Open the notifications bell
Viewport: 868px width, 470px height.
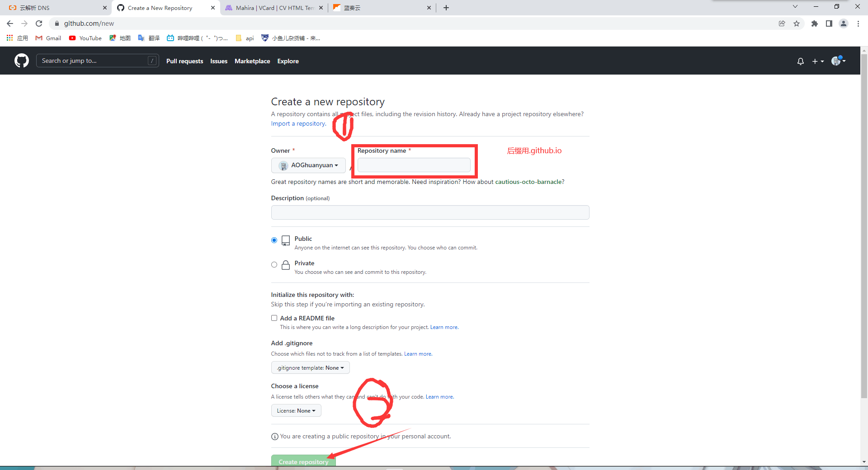pos(800,61)
